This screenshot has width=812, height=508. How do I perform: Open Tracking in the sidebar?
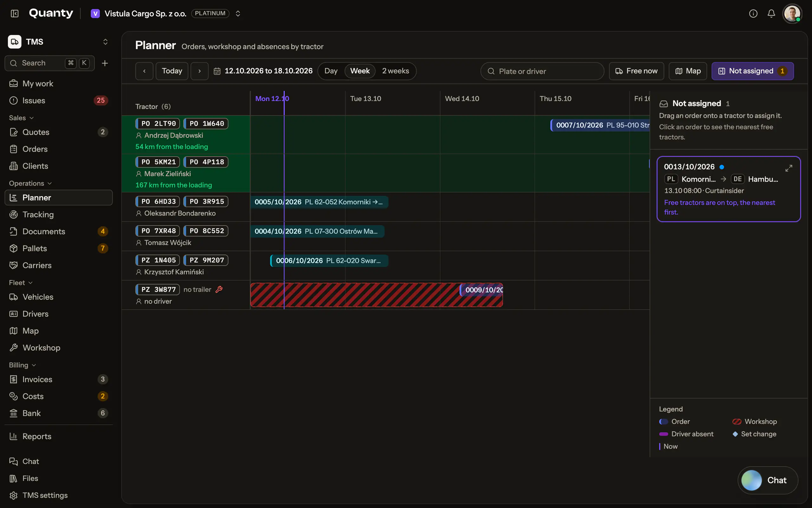[59, 214]
